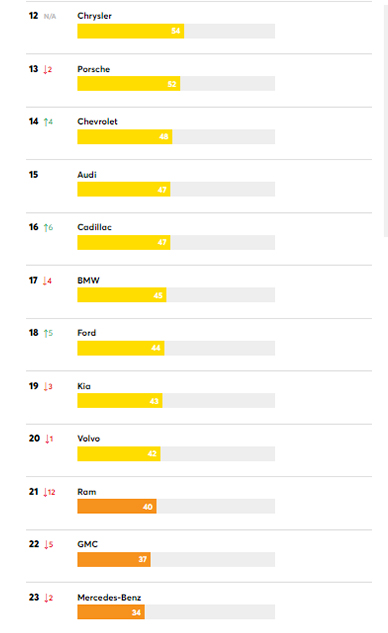
Task: Click the green up arrow next to Chevrolet rank
Action: (x=48, y=122)
